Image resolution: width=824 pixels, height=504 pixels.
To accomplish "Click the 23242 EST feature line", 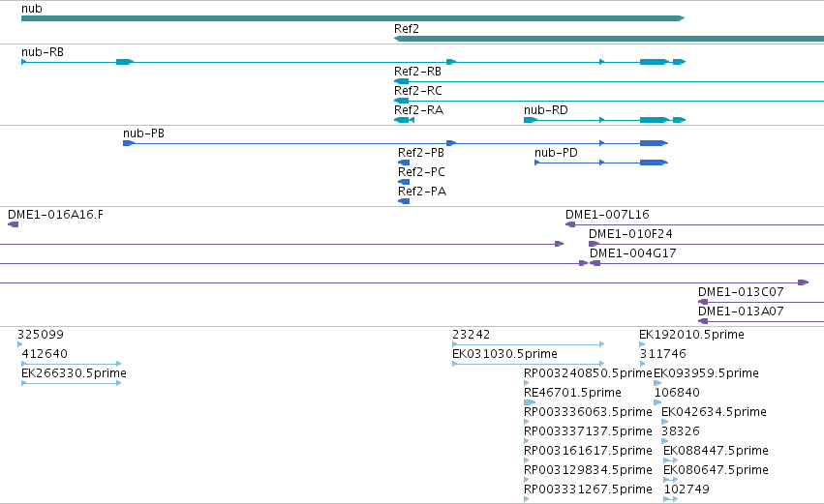I will click(528, 344).
